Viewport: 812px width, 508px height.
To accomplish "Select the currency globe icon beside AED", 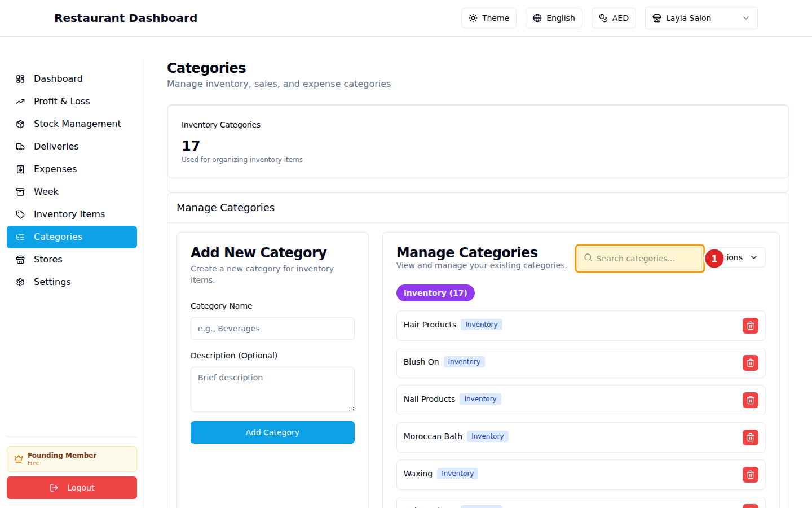I will pos(604,17).
